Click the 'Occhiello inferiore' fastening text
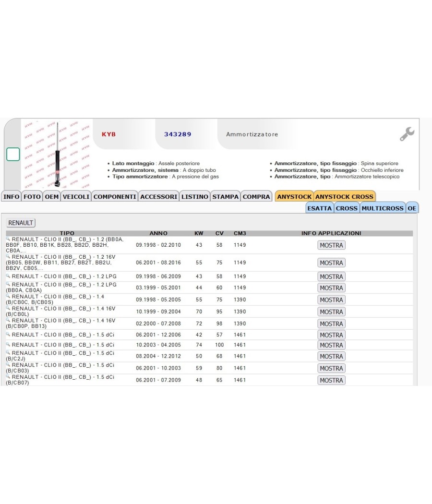Screen dimensions: 432x504 click(382, 170)
